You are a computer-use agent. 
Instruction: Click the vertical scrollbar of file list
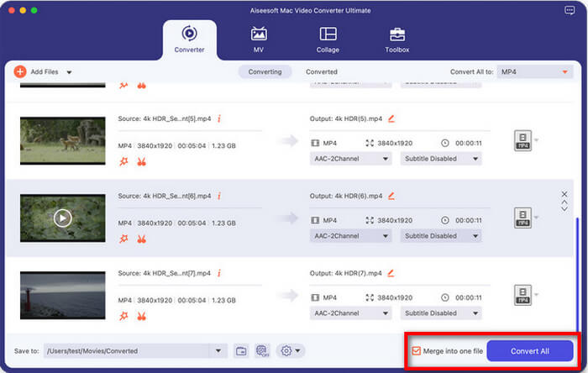click(577, 274)
